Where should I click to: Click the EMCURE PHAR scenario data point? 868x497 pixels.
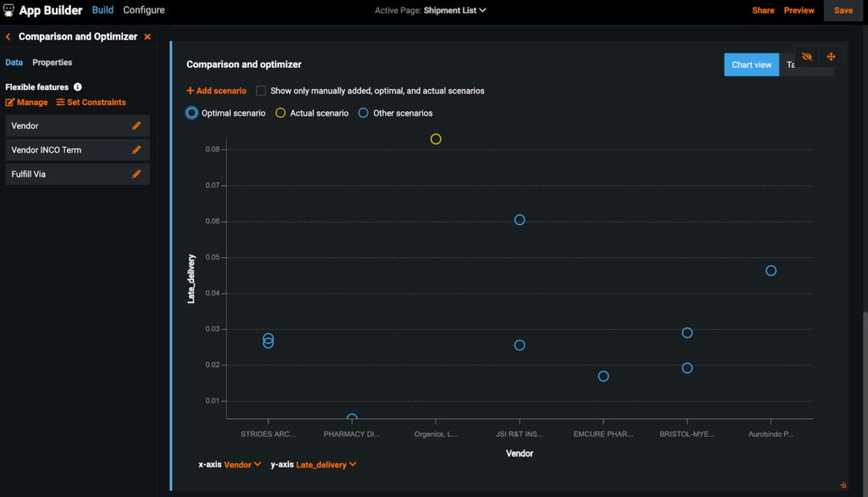pos(604,377)
